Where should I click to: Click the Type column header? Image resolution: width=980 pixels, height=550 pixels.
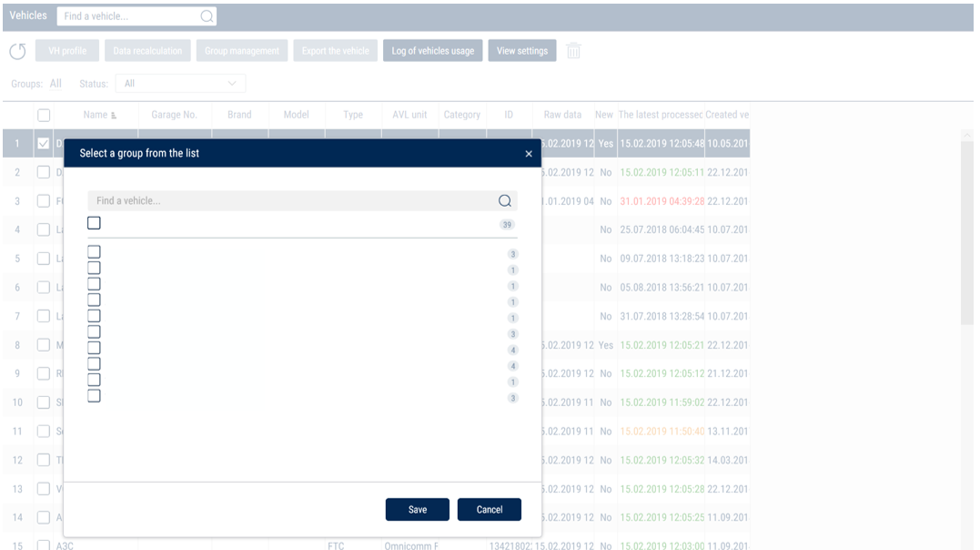point(353,115)
